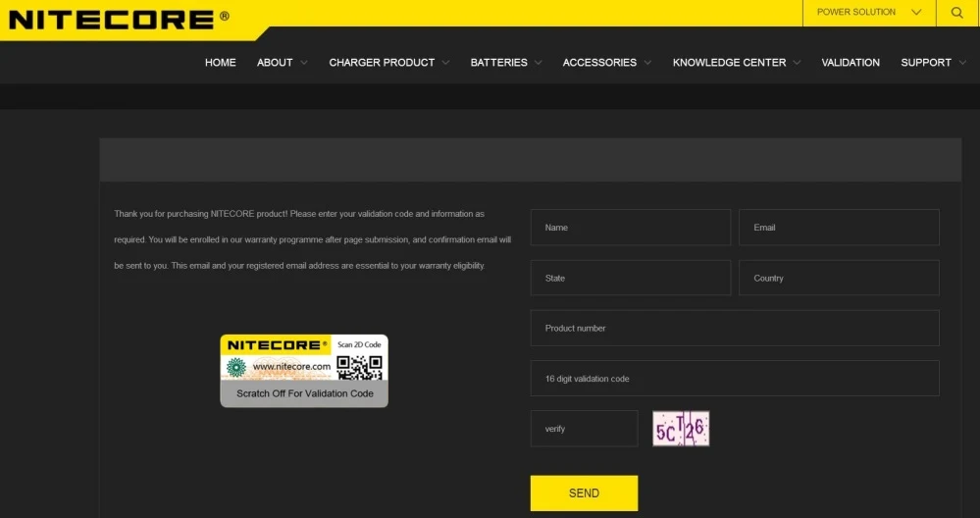Screen dimensions: 980x518
Task: Open the SUPPORT menu item
Action: (x=926, y=63)
